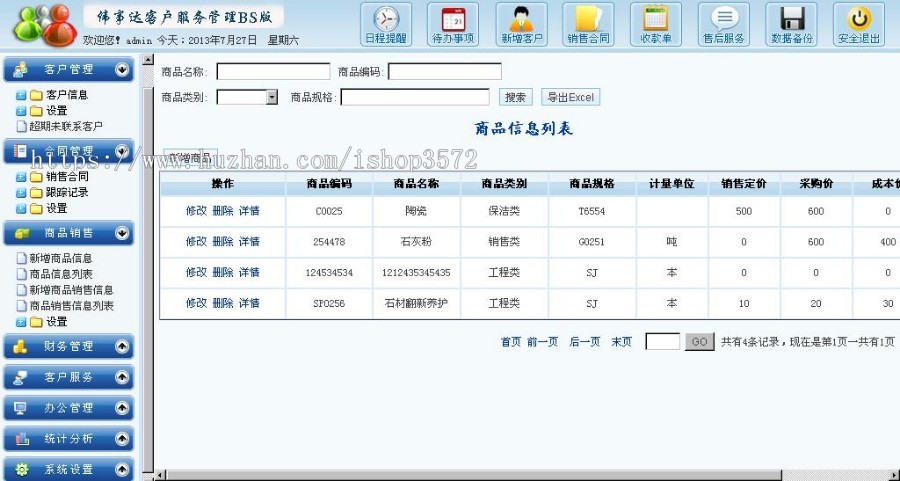Click the 统计分析 chart icon
Screen dimensions: 900x481
[x=22, y=439]
